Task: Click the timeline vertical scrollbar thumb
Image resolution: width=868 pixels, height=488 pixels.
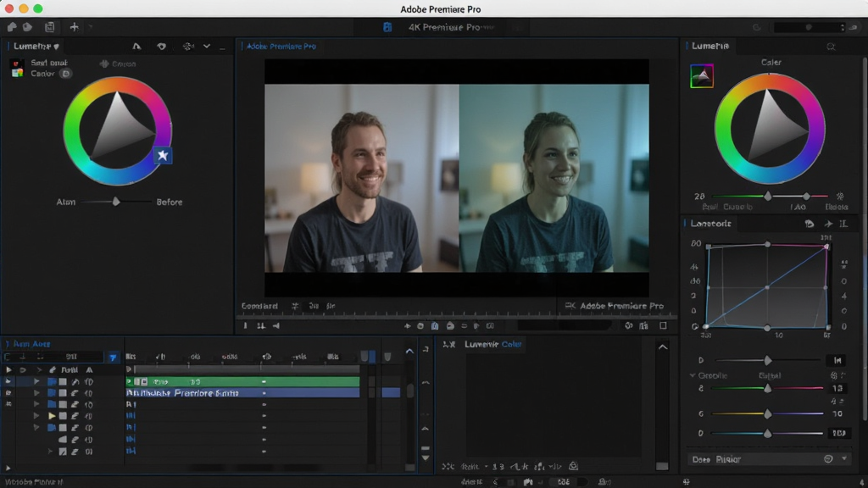Action: [410, 390]
